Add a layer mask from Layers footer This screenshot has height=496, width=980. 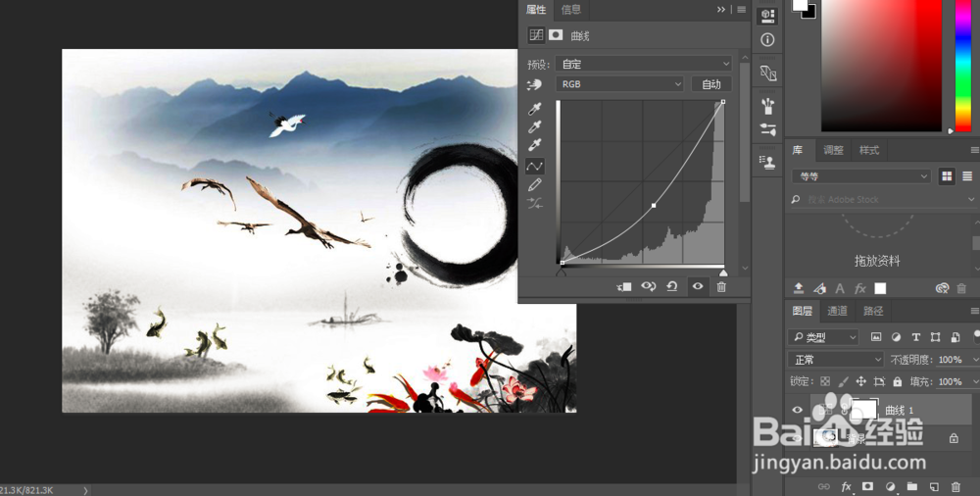pyautogui.click(x=867, y=486)
